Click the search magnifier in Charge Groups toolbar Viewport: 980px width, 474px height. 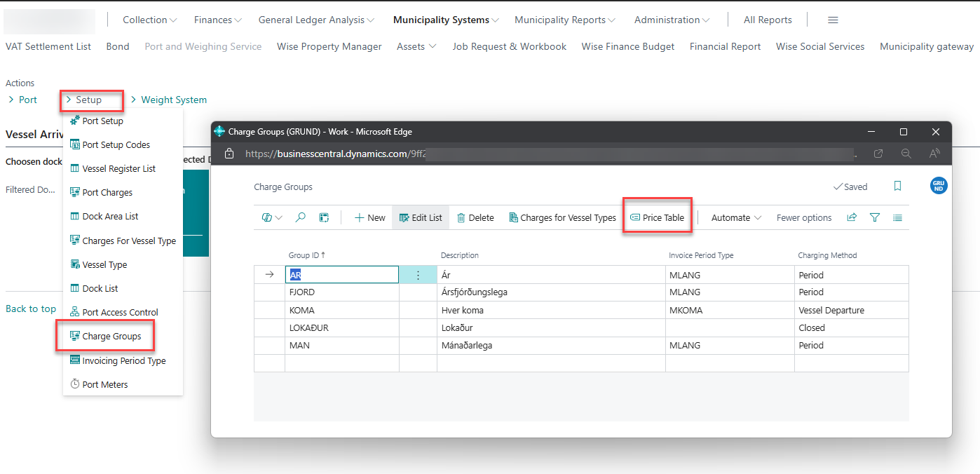click(301, 217)
